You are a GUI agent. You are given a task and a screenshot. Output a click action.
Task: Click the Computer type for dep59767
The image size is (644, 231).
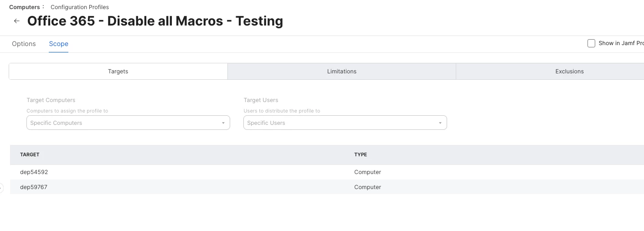click(367, 187)
